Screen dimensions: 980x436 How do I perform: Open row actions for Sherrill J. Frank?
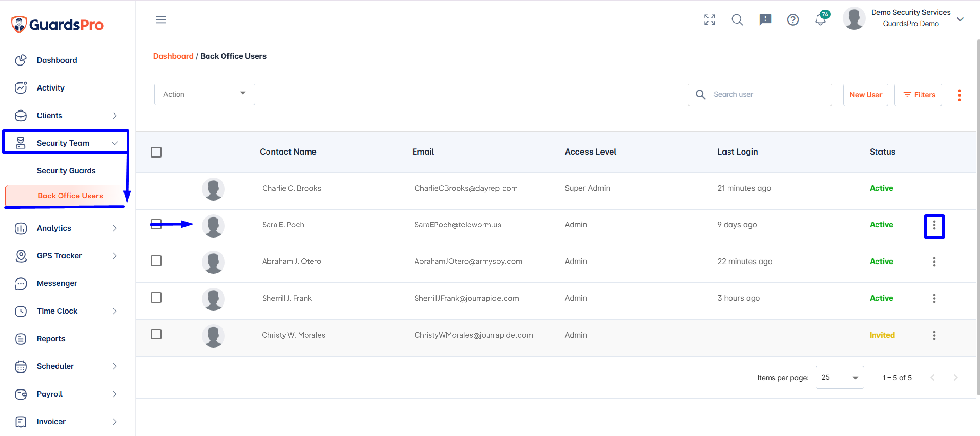click(x=934, y=298)
